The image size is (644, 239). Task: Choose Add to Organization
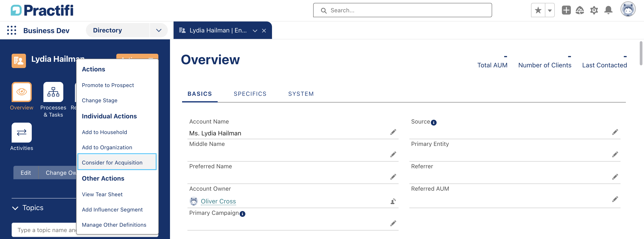[x=107, y=147]
